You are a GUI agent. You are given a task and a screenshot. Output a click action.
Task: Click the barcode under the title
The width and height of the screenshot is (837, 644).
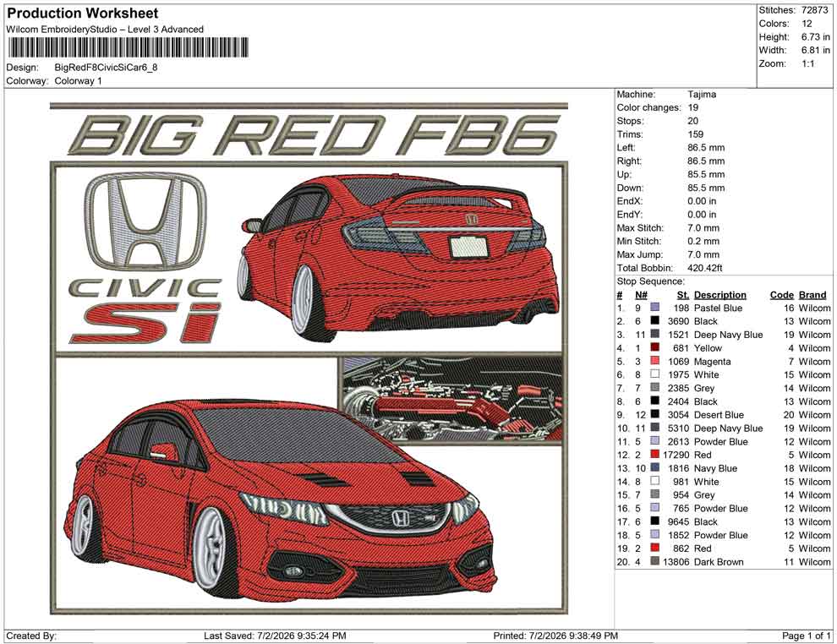click(128, 47)
